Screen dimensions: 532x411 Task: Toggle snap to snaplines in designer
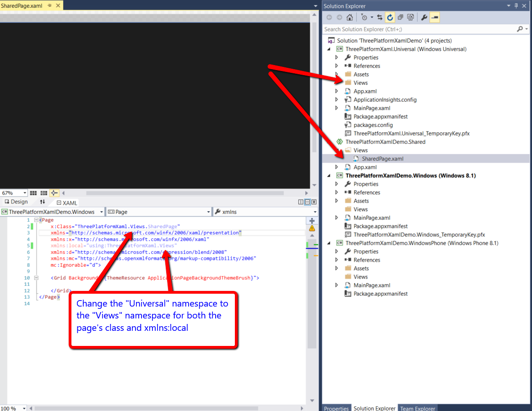pos(54,193)
